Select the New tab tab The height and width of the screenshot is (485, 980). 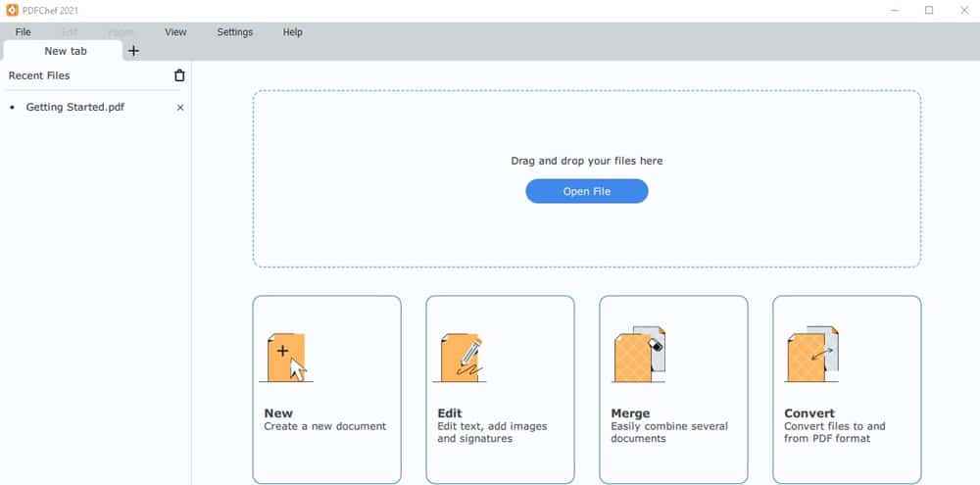tap(63, 51)
